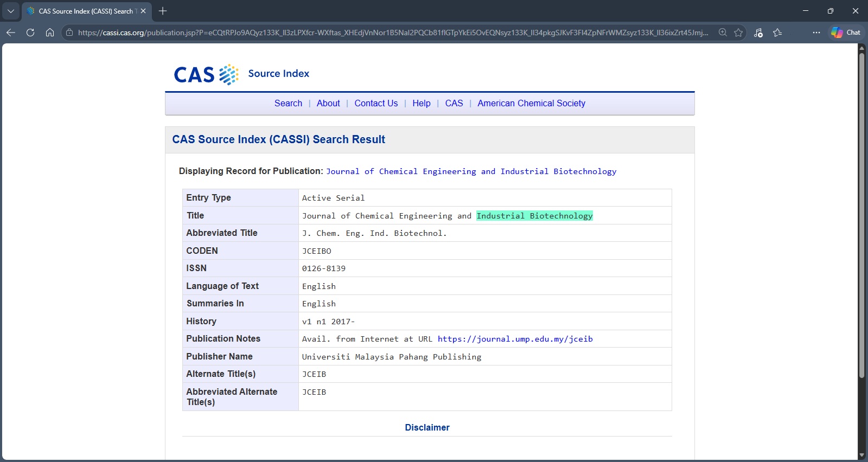Image resolution: width=868 pixels, height=462 pixels.
Task: Open the Help navigation link
Action: pos(422,103)
